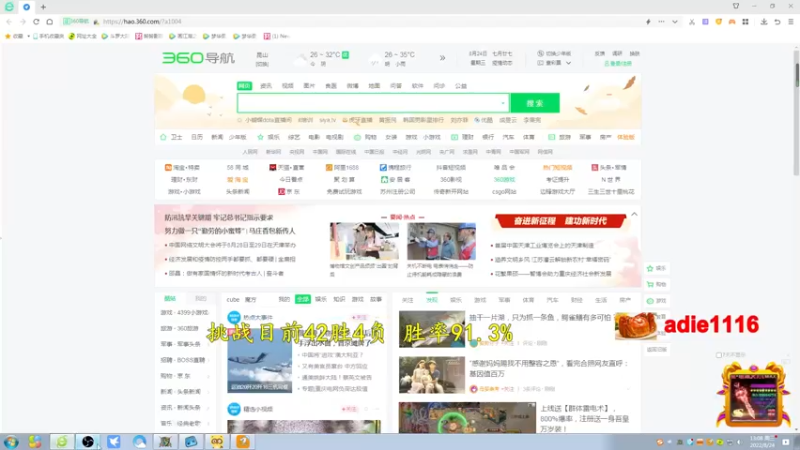Open 京东 site link
The image size is (800, 450).
tap(289, 192)
